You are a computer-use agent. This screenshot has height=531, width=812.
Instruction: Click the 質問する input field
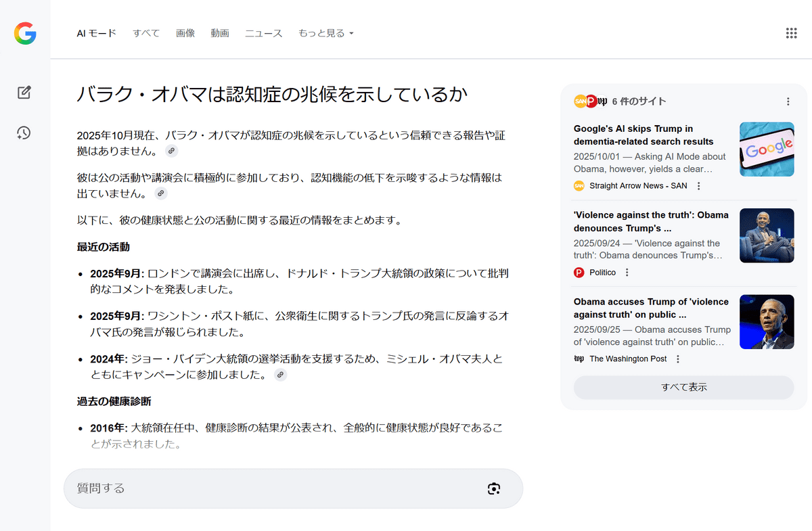click(271, 488)
